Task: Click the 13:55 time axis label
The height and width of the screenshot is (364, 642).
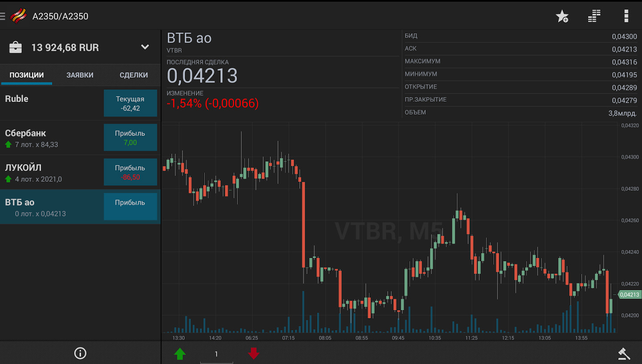Action: click(581, 338)
